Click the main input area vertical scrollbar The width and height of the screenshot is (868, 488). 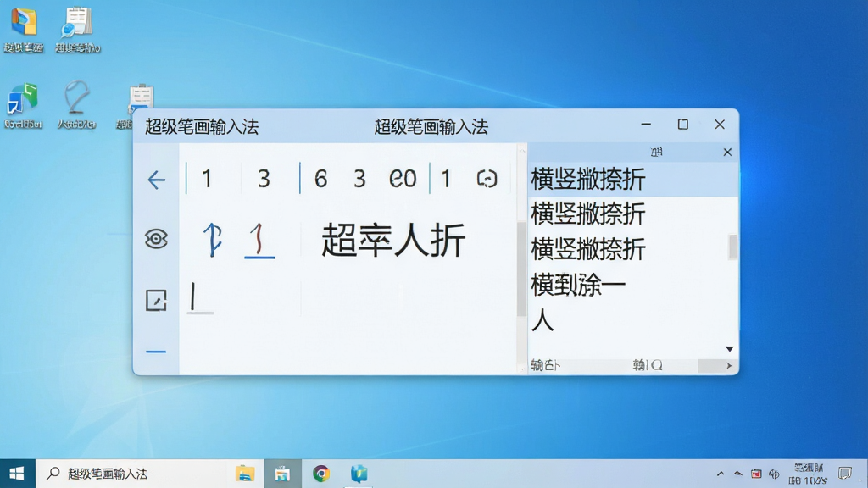[521, 269]
